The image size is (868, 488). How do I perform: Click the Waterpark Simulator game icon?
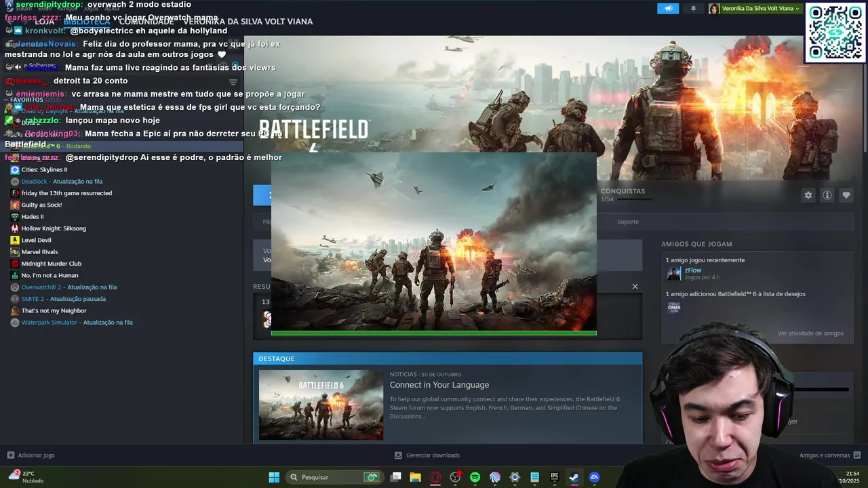(x=15, y=323)
